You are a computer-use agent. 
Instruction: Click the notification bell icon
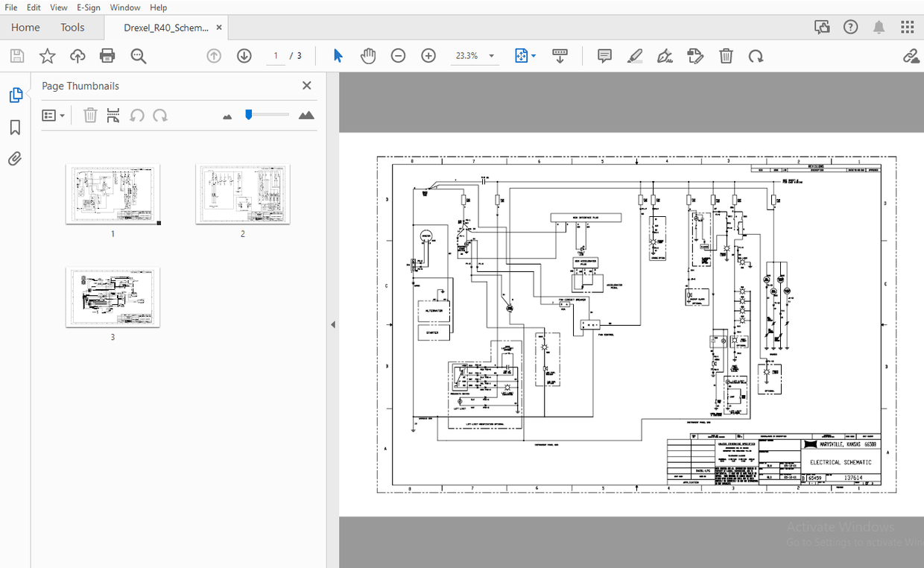click(879, 26)
